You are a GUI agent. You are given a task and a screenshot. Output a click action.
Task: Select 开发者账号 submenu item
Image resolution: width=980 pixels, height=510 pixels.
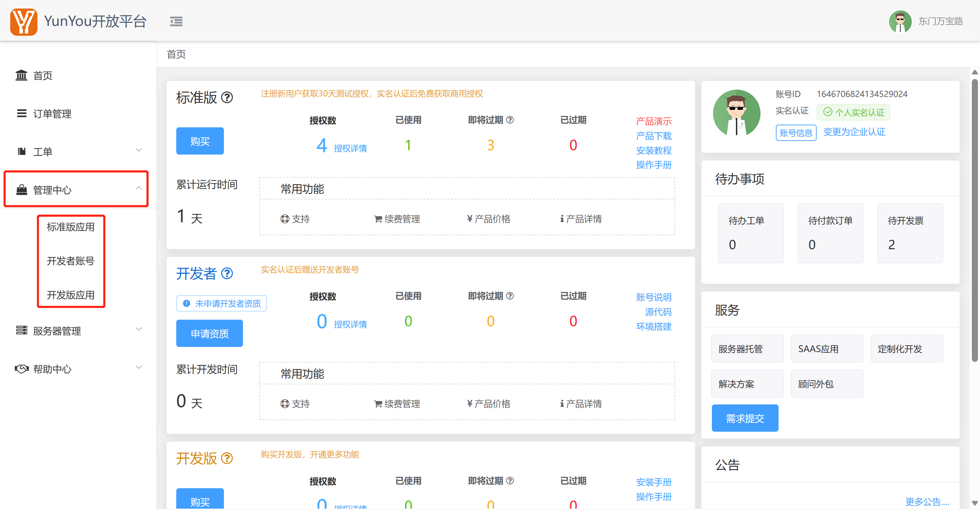point(70,261)
